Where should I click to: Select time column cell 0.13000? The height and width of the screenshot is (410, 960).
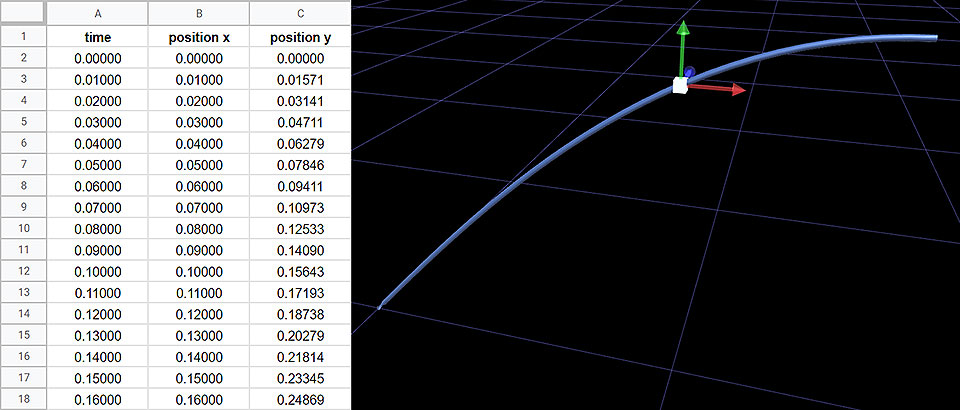98,336
